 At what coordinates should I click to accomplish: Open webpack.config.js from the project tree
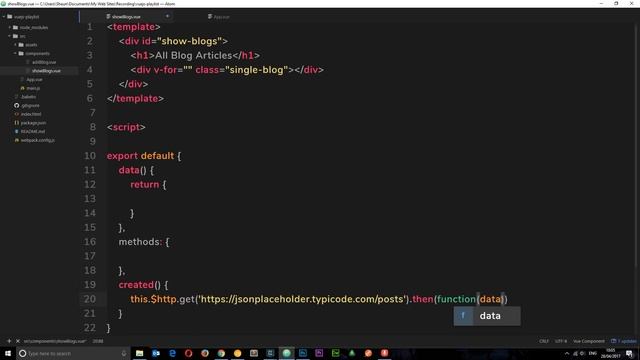(38, 140)
